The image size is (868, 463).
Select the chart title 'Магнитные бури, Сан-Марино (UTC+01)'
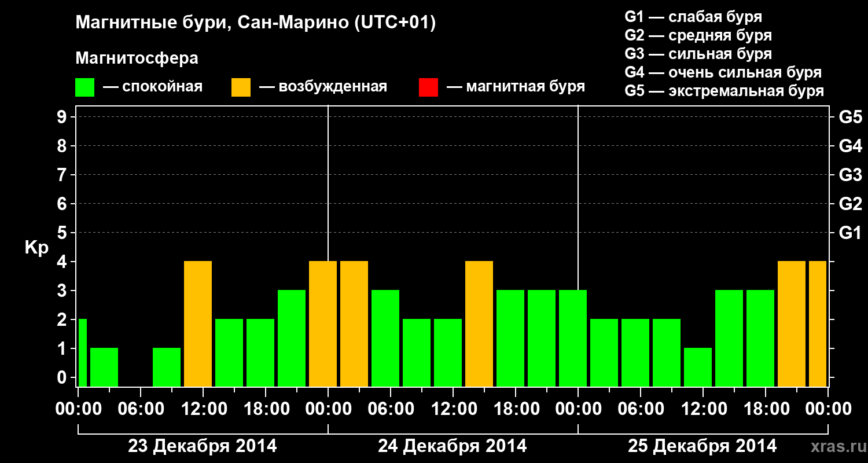pos(255,23)
